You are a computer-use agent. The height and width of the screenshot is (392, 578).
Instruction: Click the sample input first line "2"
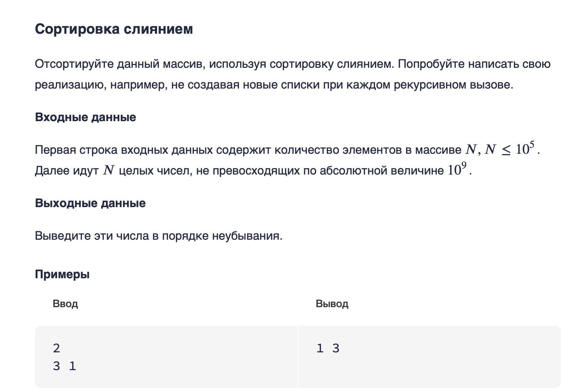pyautogui.click(x=56, y=348)
